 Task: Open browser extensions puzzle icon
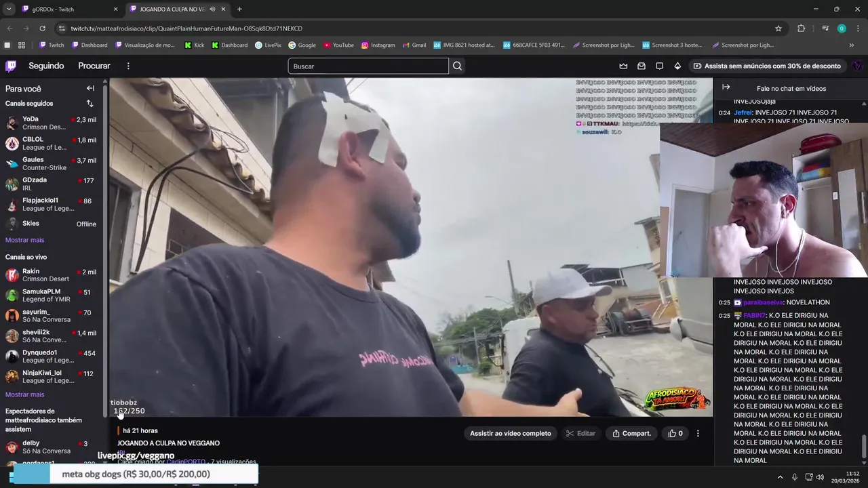coord(802,28)
